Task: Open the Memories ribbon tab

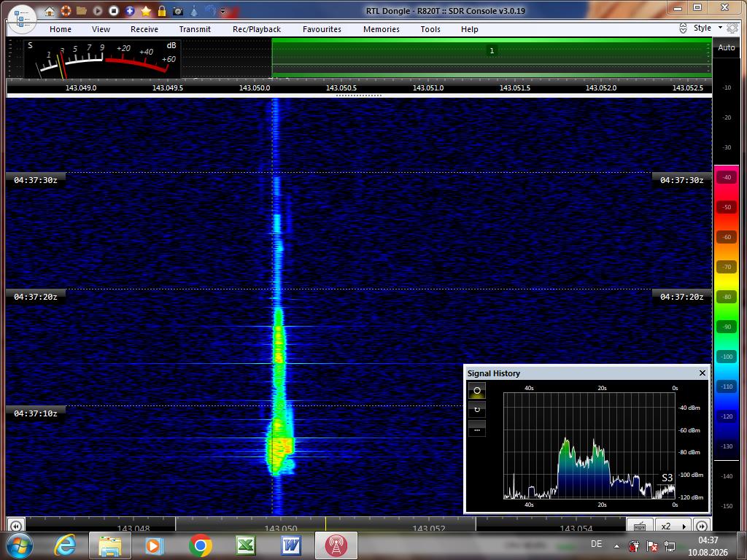Action: coord(381,29)
